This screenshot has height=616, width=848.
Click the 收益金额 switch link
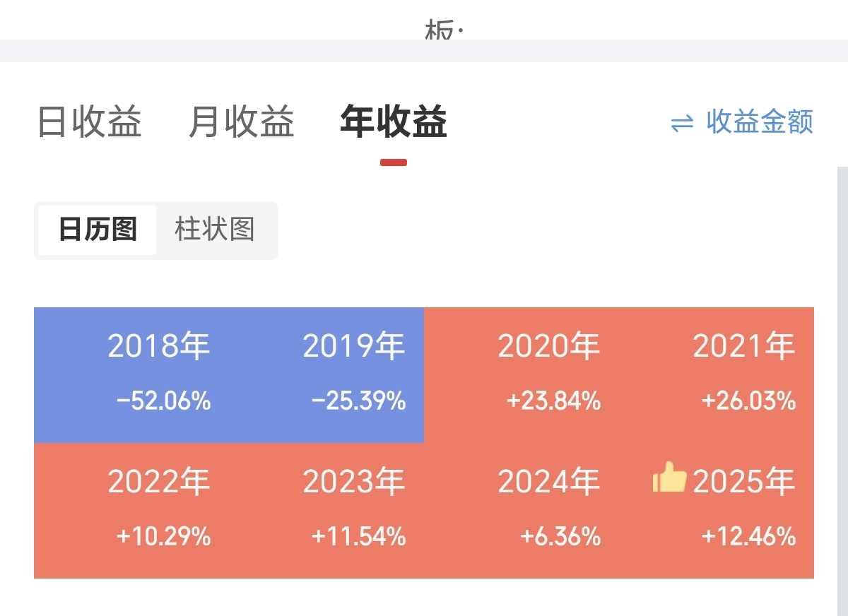pos(760,122)
